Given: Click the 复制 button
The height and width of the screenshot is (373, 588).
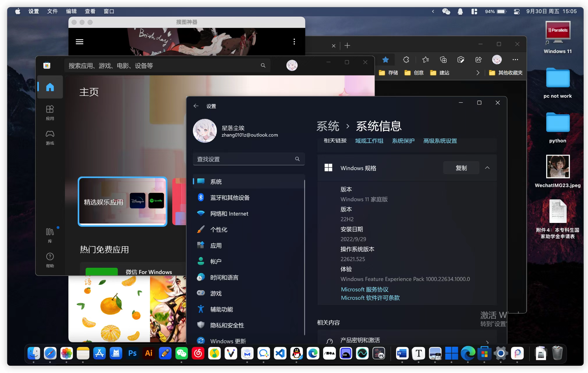Looking at the screenshot, I should 461,168.
